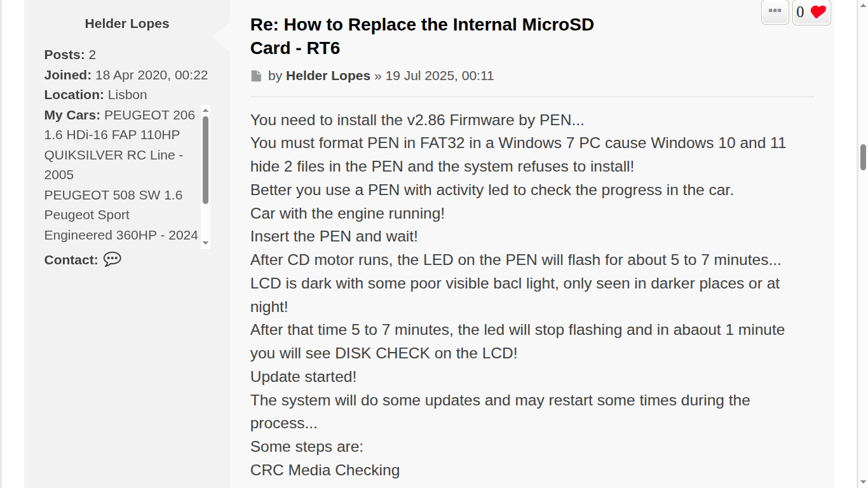Click the Contact label in profile
868x488 pixels.
click(x=71, y=260)
